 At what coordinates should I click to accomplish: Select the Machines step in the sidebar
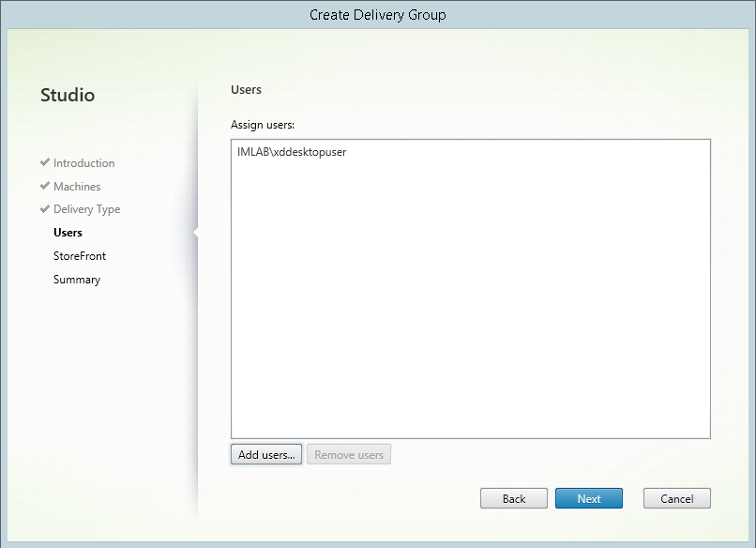click(76, 186)
